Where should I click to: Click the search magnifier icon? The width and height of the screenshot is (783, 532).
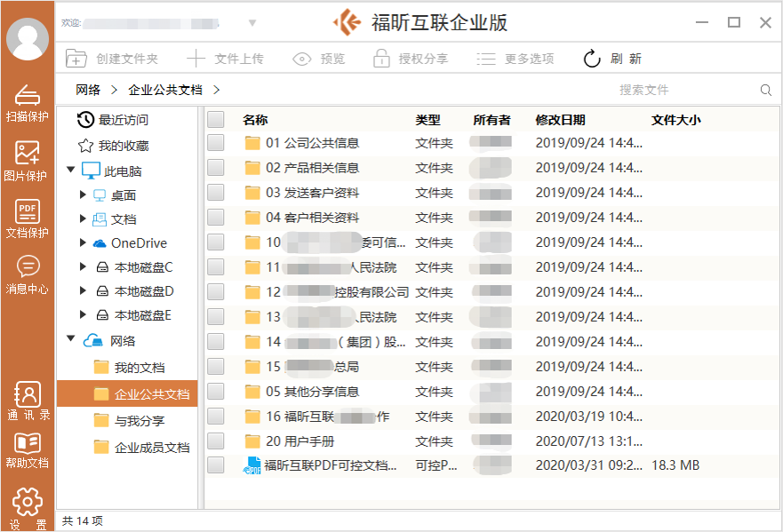pos(765,91)
